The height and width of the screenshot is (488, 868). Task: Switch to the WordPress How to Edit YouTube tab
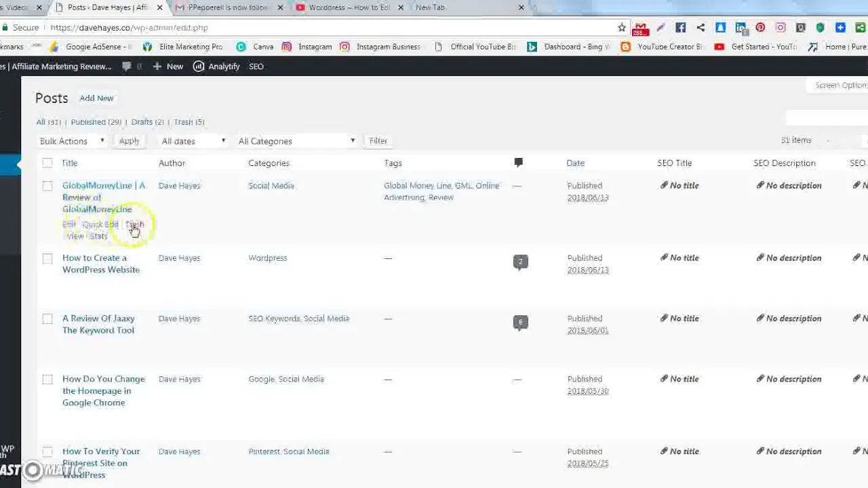coord(349,7)
